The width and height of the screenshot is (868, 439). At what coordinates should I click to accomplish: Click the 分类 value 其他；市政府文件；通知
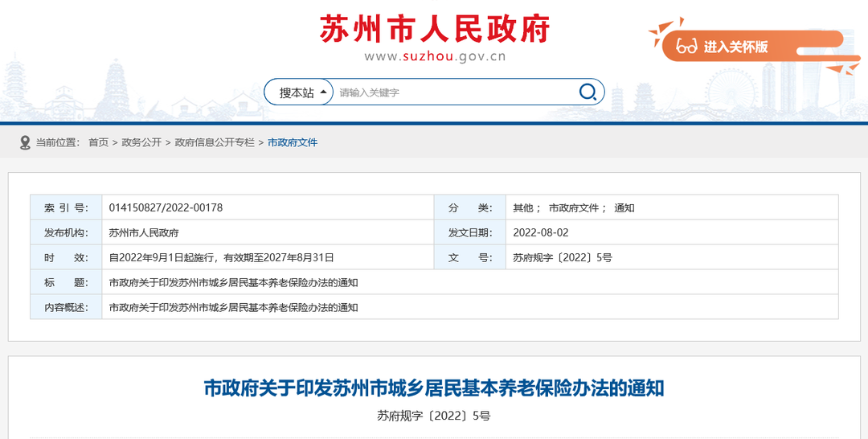coord(574,207)
